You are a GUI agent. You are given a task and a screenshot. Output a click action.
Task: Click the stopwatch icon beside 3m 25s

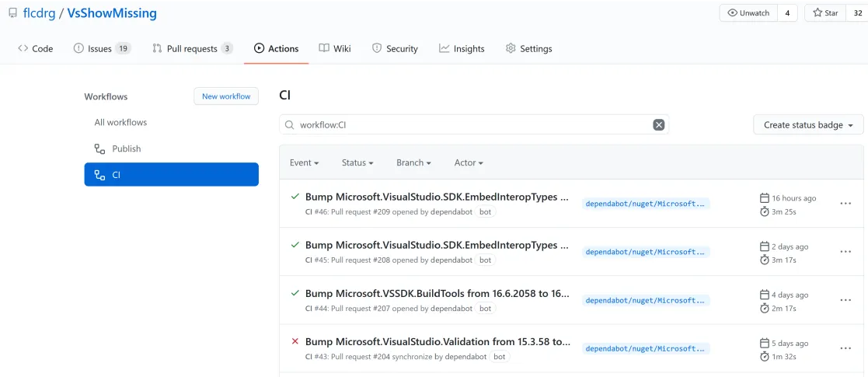(x=765, y=211)
